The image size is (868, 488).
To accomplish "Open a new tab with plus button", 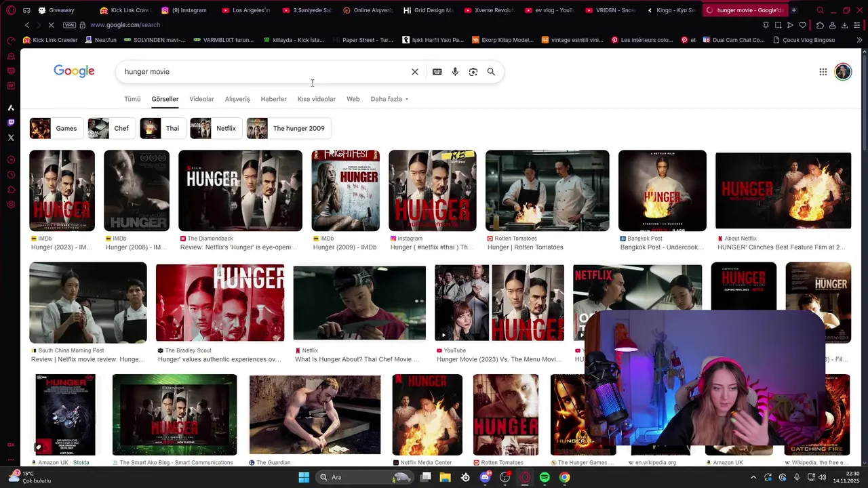I will [794, 10].
